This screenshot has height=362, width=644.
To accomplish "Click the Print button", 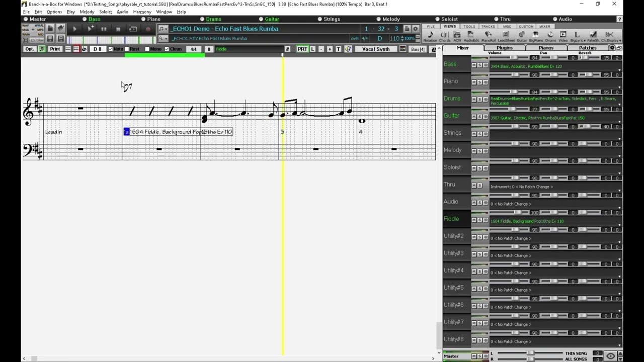I will pos(55,49).
